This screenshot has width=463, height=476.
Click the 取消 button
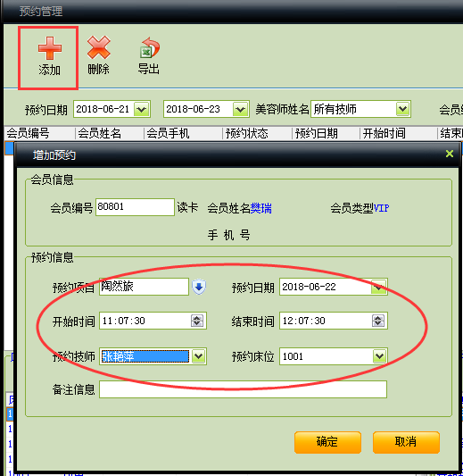click(406, 442)
